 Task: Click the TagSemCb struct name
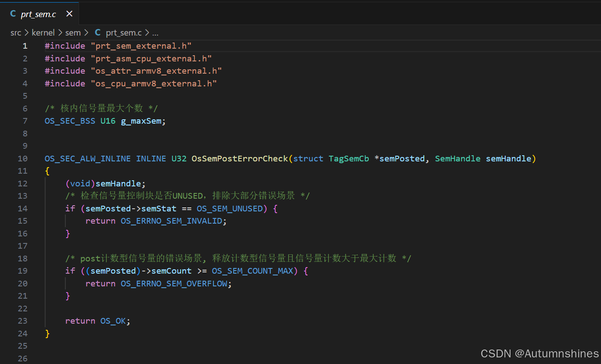(349, 158)
